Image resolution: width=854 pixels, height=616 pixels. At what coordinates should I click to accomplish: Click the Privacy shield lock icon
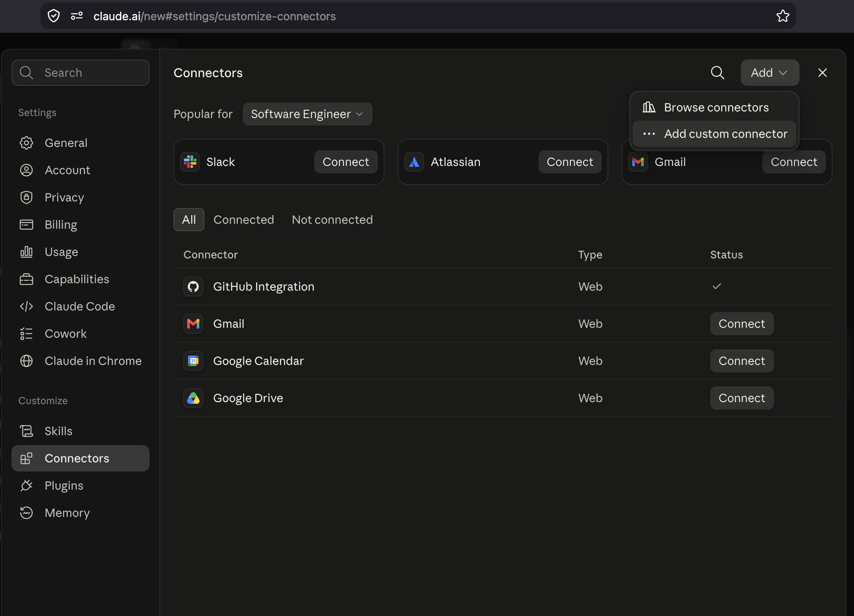click(x=26, y=197)
